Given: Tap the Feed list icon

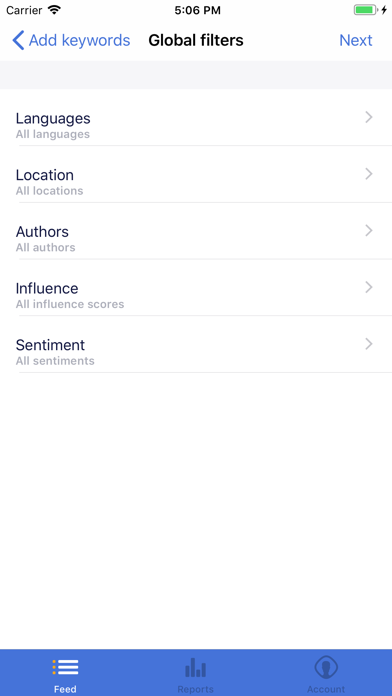Looking at the screenshot, I should click(65, 667).
